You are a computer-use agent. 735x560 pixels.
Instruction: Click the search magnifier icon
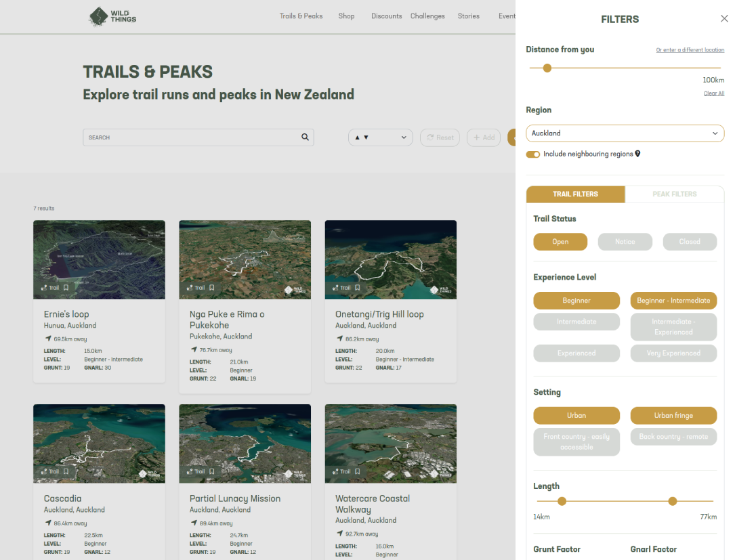(305, 137)
